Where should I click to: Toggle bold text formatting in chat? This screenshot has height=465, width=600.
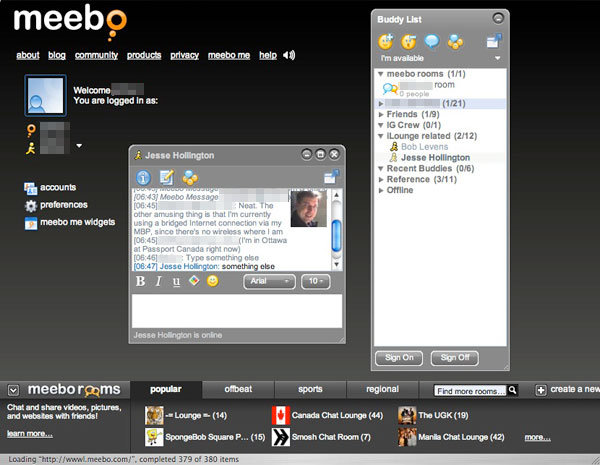[141, 282]
